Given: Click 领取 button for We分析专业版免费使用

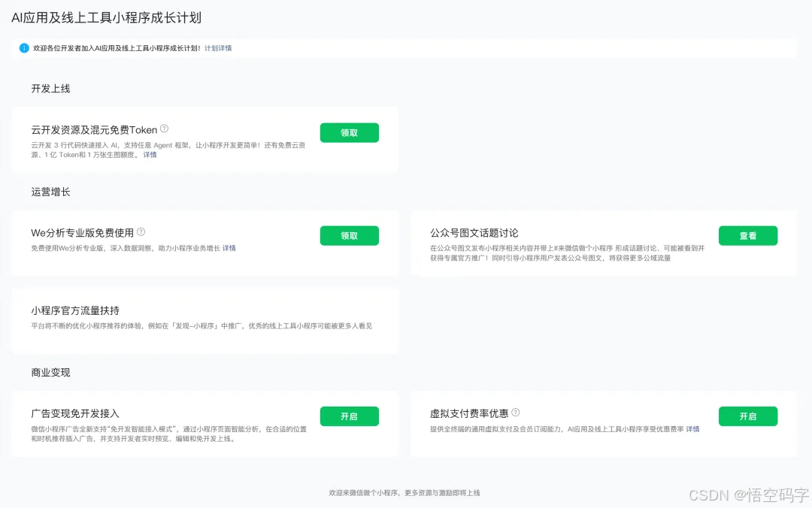Looking at the screenshot, I should 350,235.
